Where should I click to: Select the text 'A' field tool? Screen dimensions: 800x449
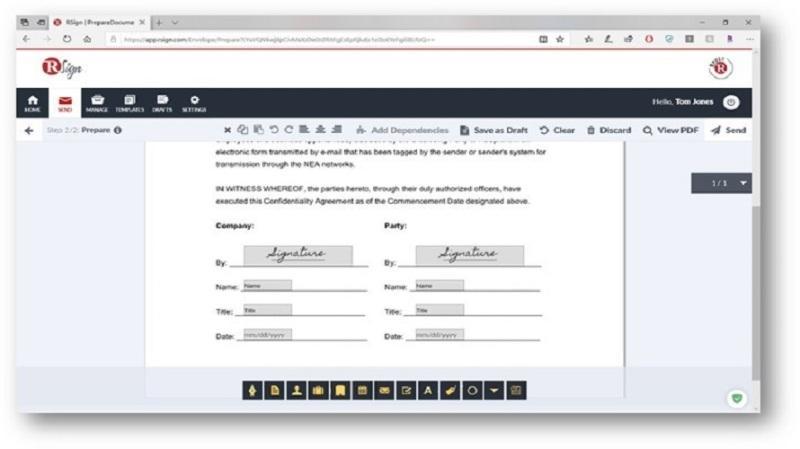[428, 391]
